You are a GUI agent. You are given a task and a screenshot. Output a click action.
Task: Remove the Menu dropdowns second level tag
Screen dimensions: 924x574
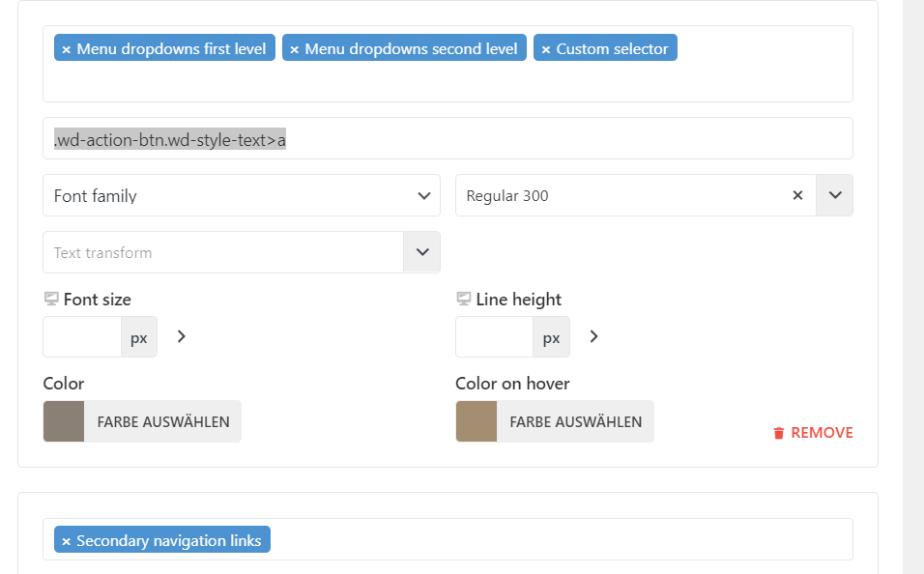pos(295,49)
